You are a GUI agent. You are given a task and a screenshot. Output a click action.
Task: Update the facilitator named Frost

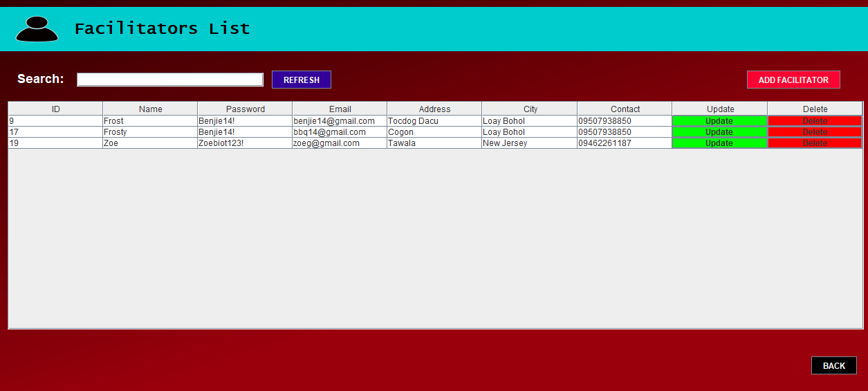[x=719, y=121]
